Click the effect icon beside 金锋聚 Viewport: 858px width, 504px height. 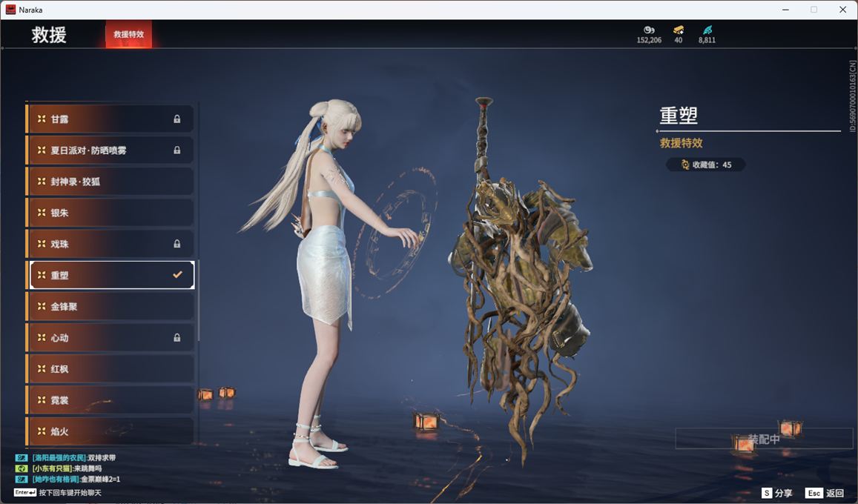pyautogui.click(x=42, y=307)
